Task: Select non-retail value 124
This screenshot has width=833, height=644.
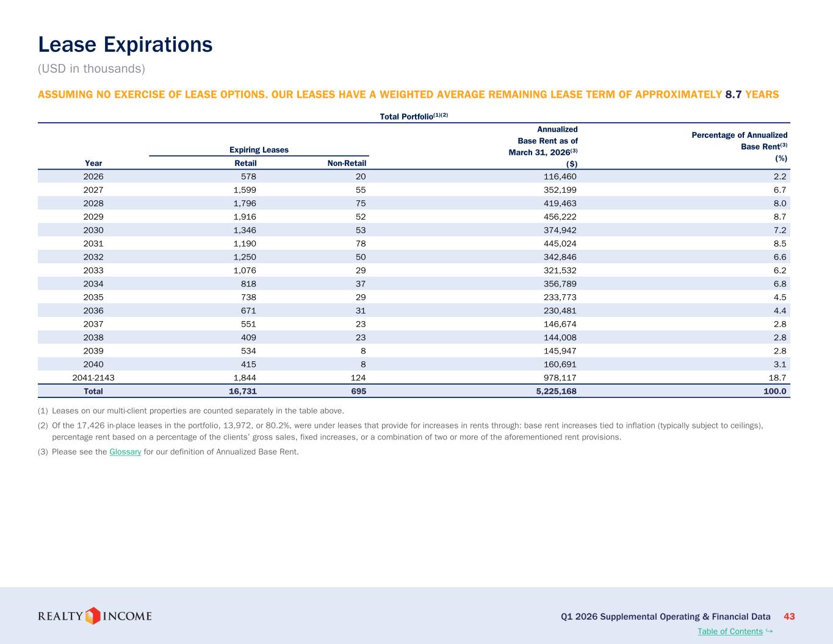Action: tap(358, 378)
